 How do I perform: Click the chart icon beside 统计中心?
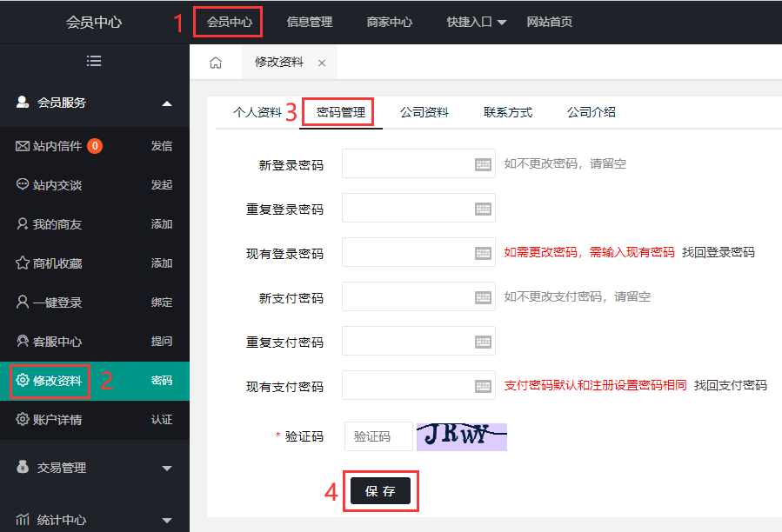click(x=23, y=520)
